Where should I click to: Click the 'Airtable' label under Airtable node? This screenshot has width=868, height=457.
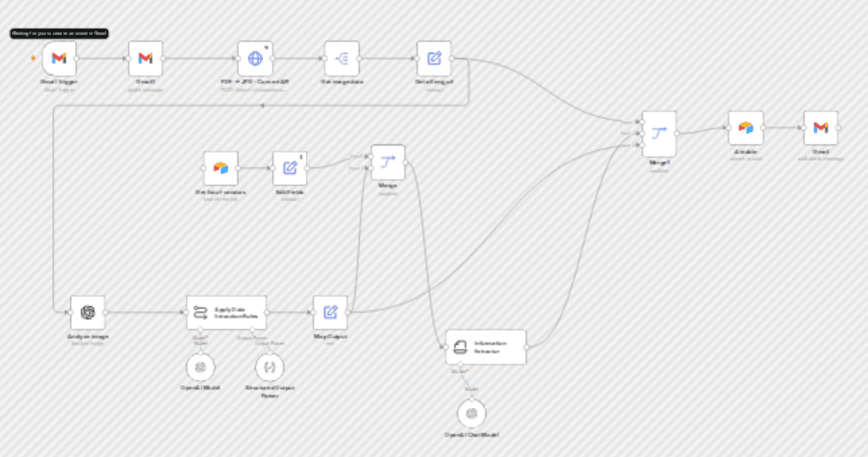pyautogui.click(x=745, y=151)
